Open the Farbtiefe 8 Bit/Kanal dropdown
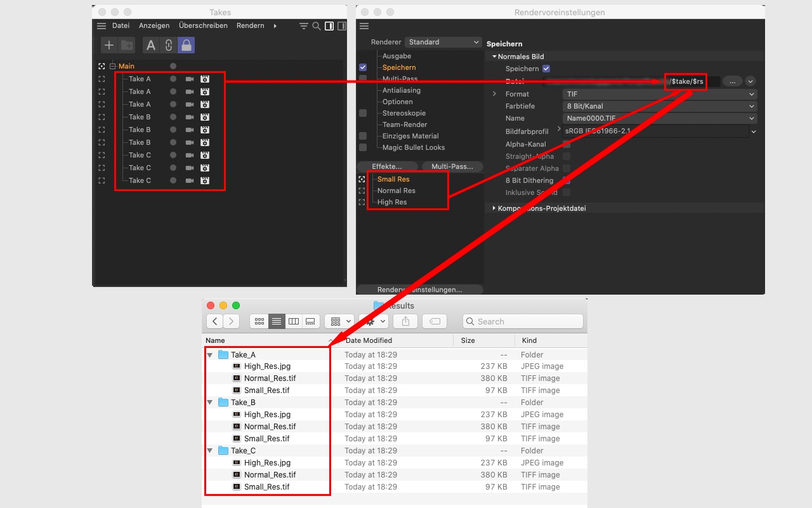The image size is (812, 508). pos(660,106)
